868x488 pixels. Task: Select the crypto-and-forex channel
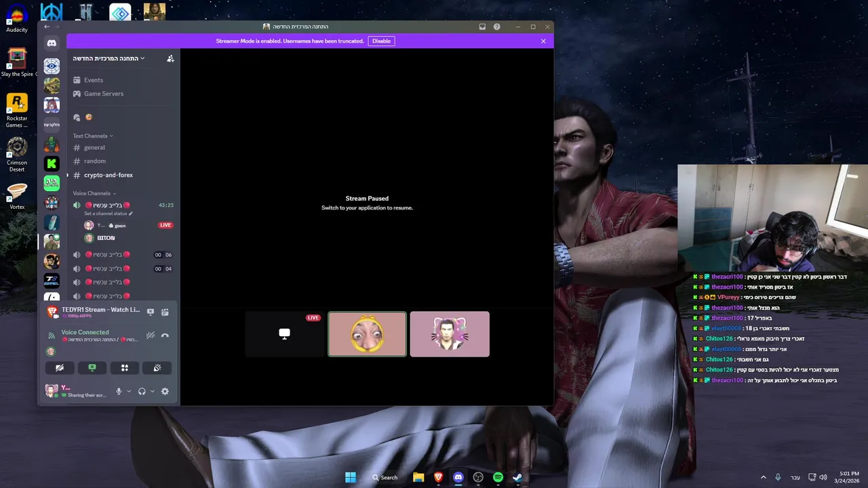click(x=122, y=175)
